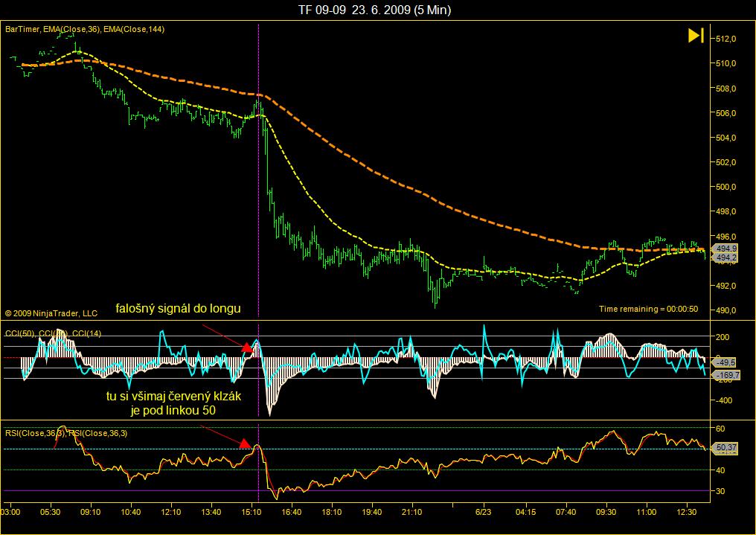Click the 50,37 RSI value marker
Screen dimensions: 756x535
point(726,448)
